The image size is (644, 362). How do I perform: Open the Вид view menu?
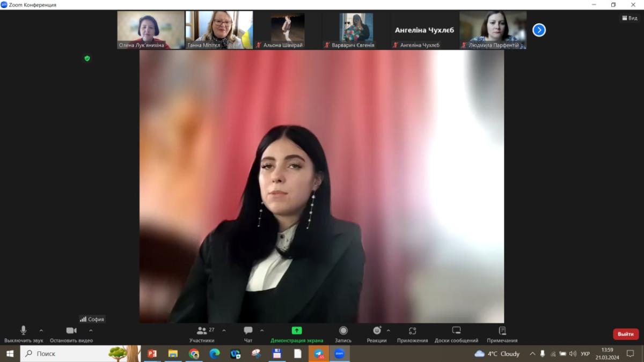click(x=630, y=18)
